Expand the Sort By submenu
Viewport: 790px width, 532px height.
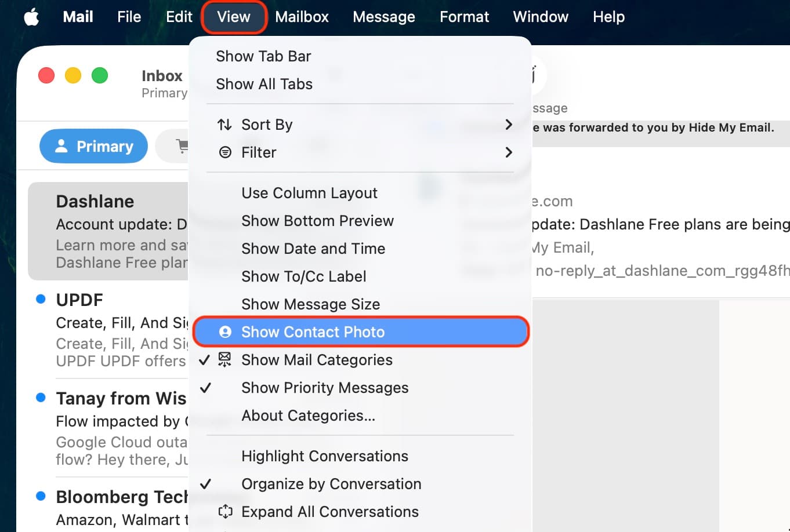coord(360,125)
